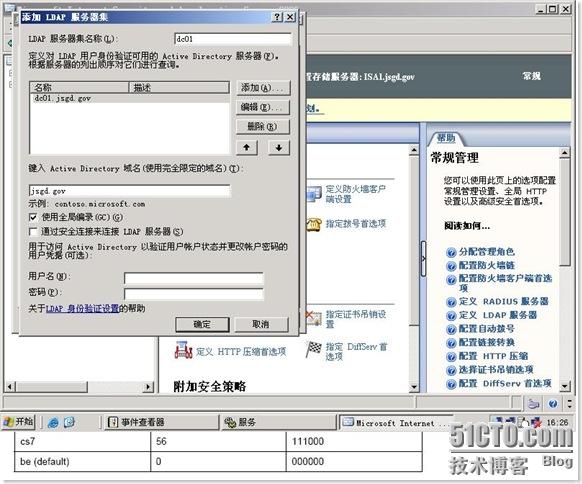This screenshot has height=484, width=582.
Task: Click the 密码(P) input field
Action: pyautogui.click(x=193, y=294)
